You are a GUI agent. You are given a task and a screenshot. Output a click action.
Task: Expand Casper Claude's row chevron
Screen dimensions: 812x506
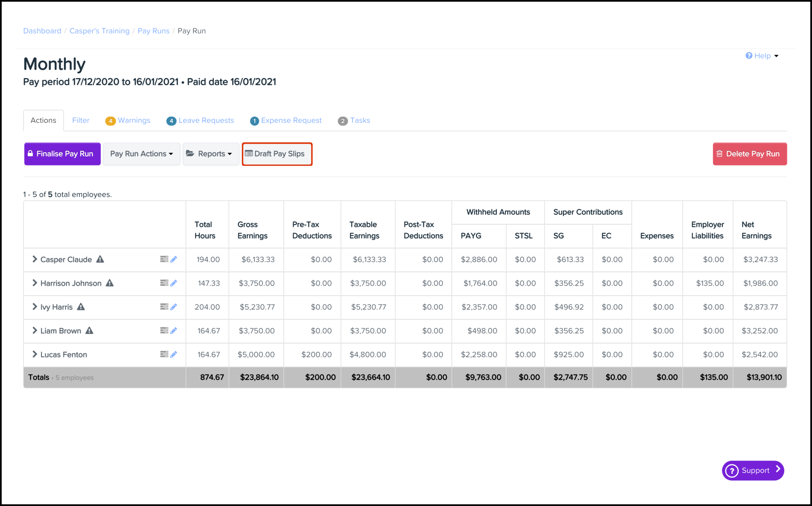click(35, 259)
